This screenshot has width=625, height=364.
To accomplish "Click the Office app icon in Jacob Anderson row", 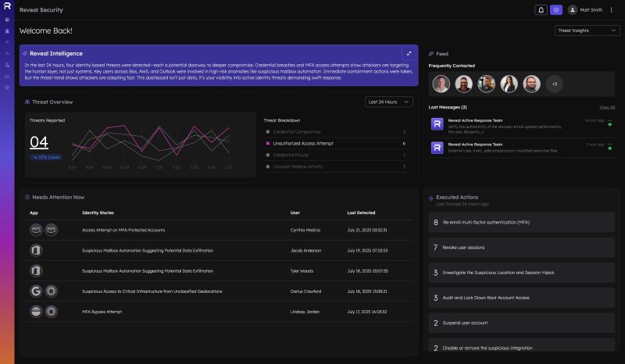I will [x=36, y=250].
